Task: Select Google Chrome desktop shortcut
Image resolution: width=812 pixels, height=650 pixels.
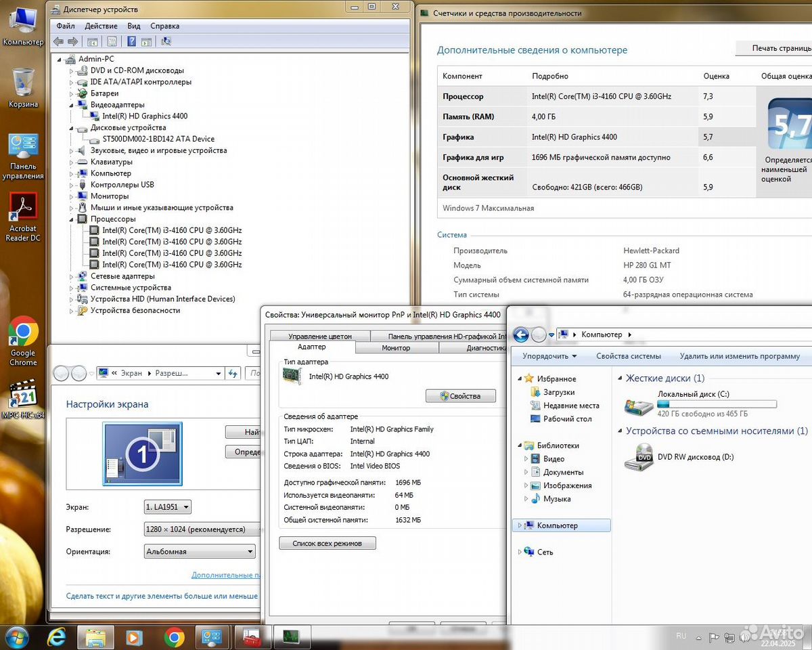Action: (x=23, y=342)
